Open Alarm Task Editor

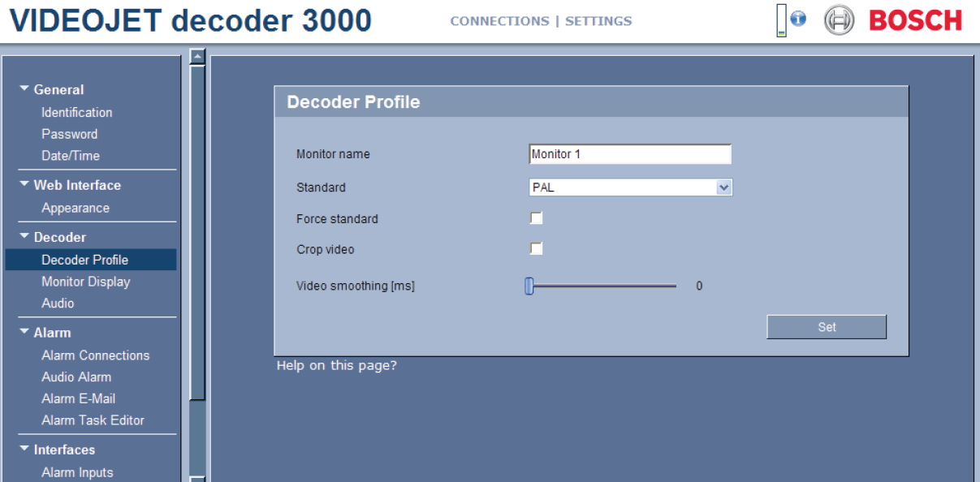click(x=93, y=420)
